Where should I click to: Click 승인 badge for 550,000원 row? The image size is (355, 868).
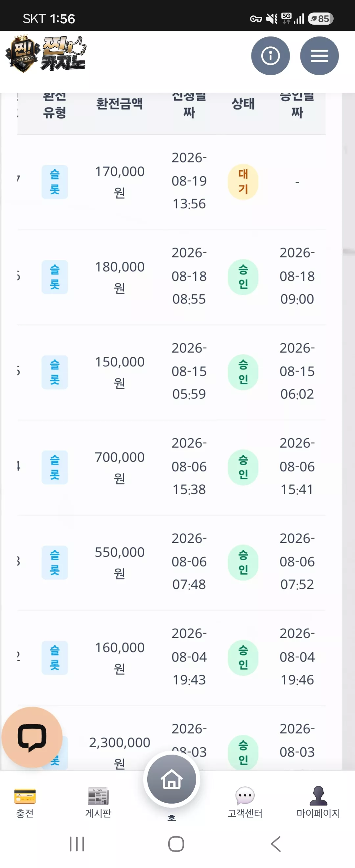(243, 562)
